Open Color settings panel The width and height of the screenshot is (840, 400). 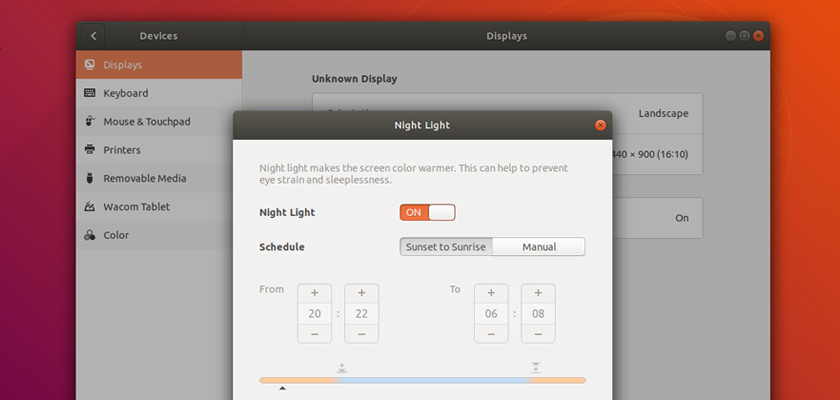159,235
